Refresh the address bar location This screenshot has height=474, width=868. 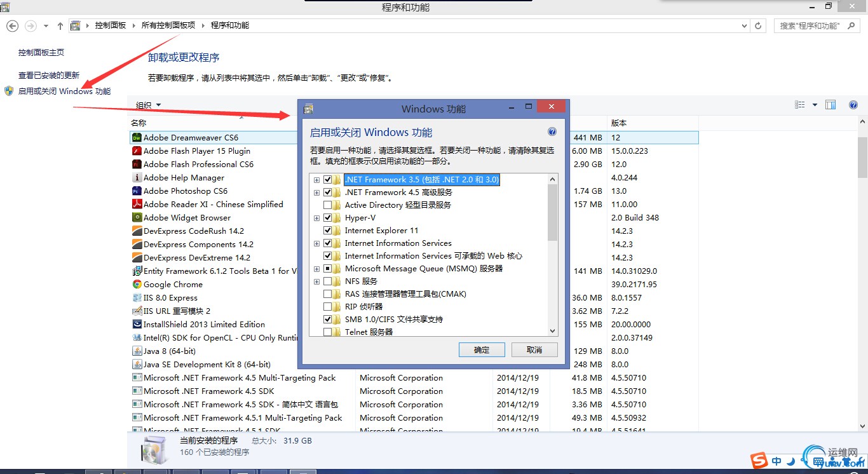pos(758,26)
